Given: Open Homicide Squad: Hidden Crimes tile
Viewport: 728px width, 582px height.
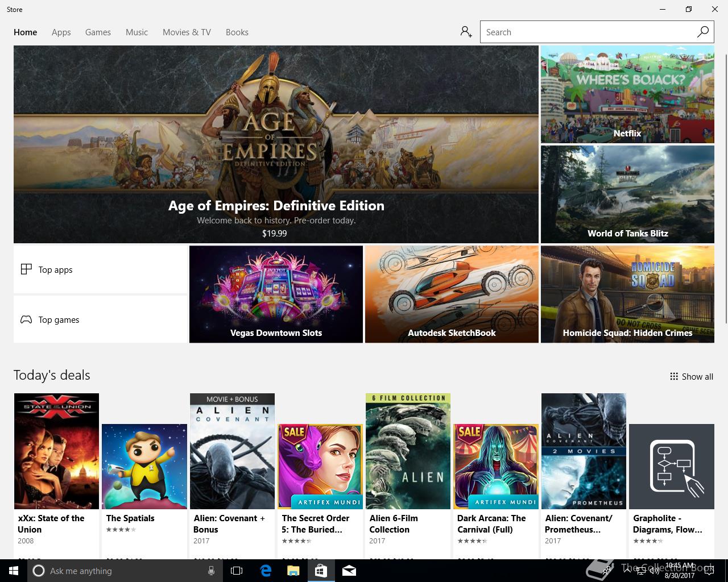Looking at the screenshot, I should click(627, 294).
